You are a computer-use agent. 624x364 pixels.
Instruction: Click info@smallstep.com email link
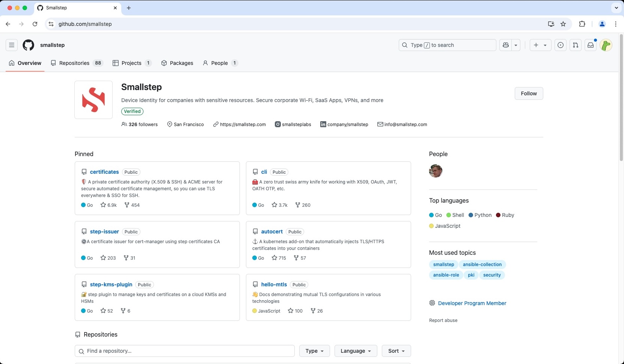click(405, 125)
